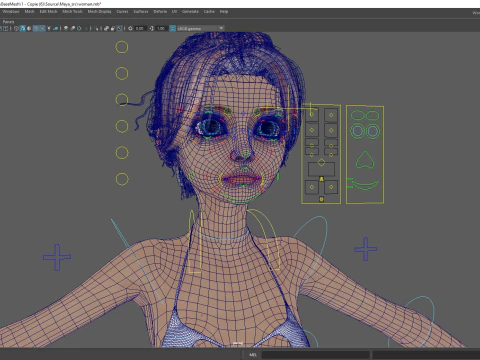Click the round clock-like icon in panel toolbar
Viewport: 480px width, 360px height.
coord(16,28)
